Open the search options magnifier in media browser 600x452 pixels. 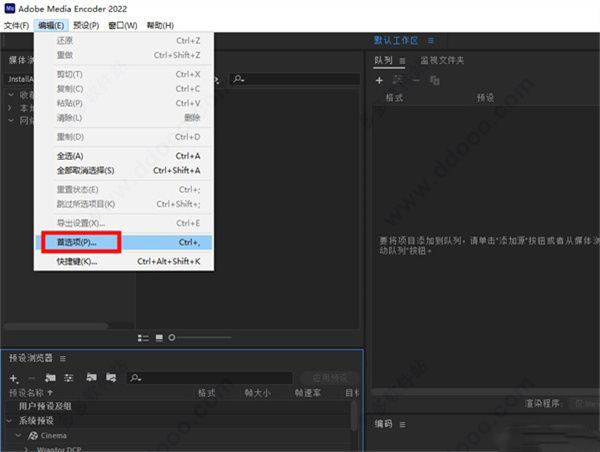pos(239,79)
